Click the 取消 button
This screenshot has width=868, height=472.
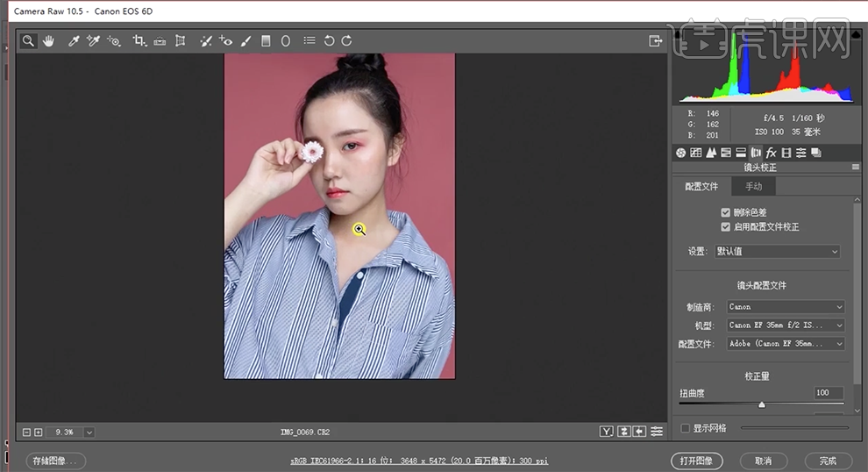point(763,461)
